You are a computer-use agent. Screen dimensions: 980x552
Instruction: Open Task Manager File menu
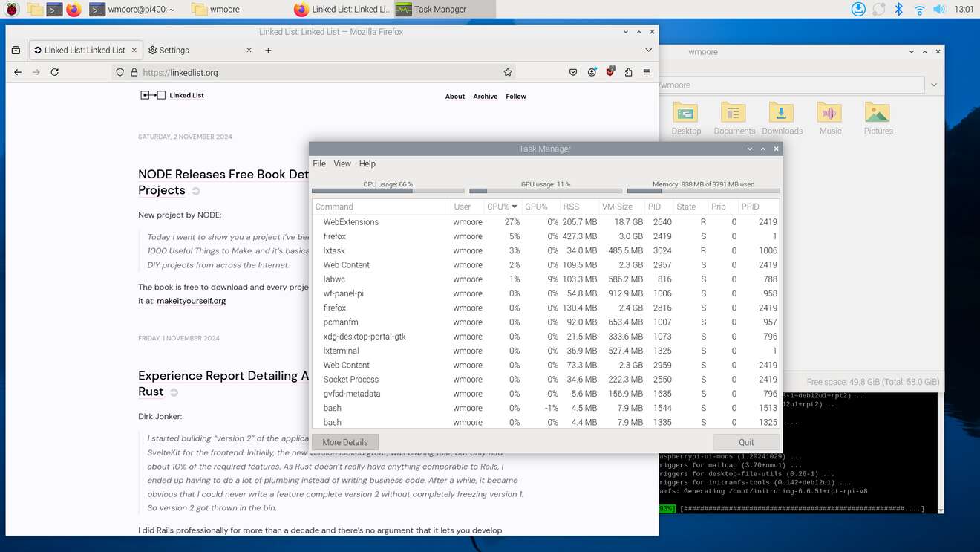click(319, 163)
